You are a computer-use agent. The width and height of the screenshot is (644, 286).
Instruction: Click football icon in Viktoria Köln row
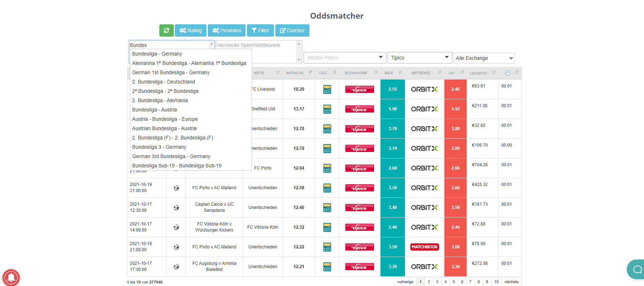pos(176,227)
